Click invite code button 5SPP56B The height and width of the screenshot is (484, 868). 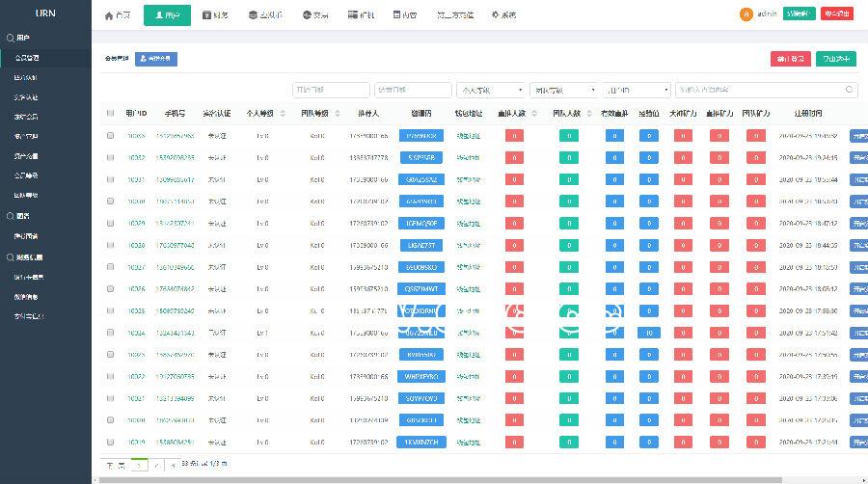click(421, 158)
